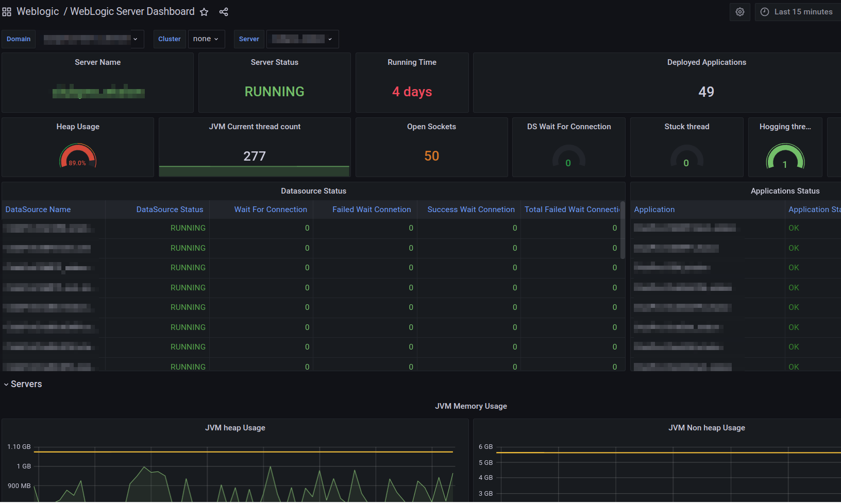
Task: Click the Cluster variable label
Action: pyautogui.click(x=170, y=39)
